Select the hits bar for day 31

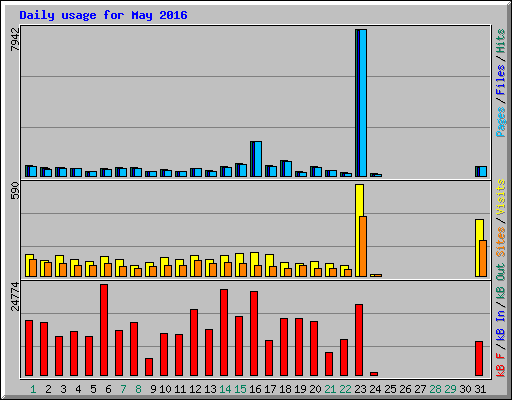click(481, 171)
